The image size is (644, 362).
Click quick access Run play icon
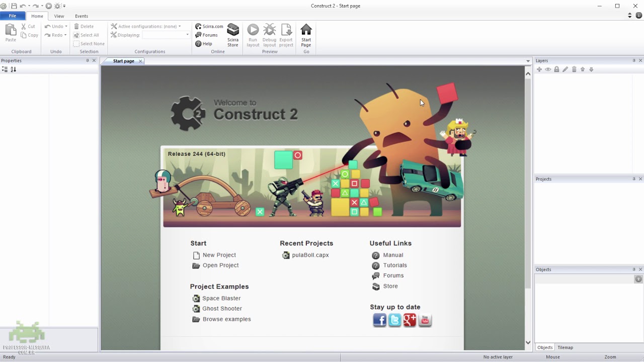click(49, 6)
